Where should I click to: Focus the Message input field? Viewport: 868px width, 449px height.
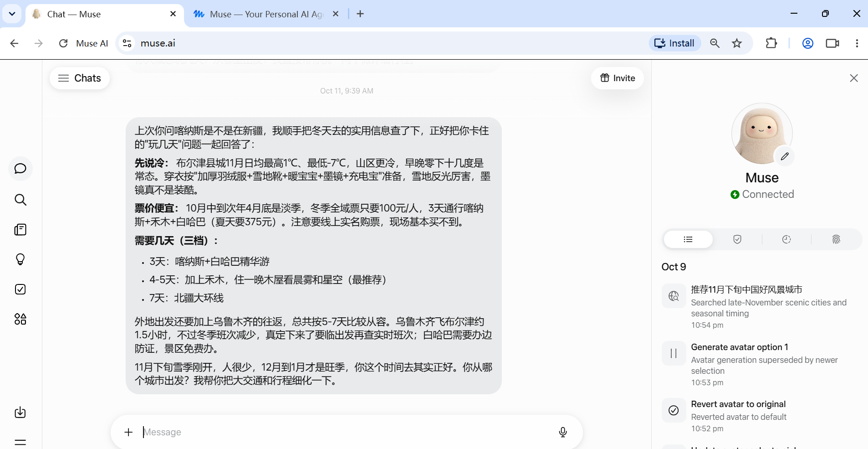point(346,432)
